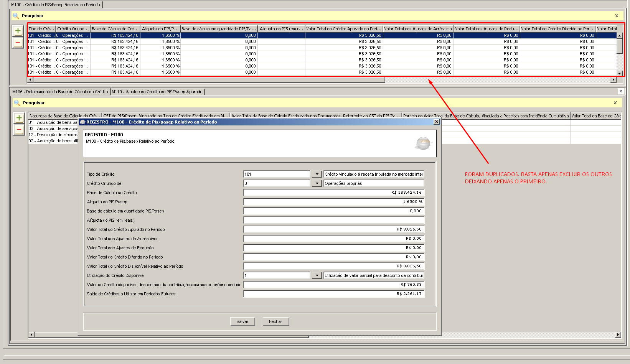Click Natureza da Base de Cálculo column header
The height and width of the screenshot is (364, 630).
tap(65, 115)
